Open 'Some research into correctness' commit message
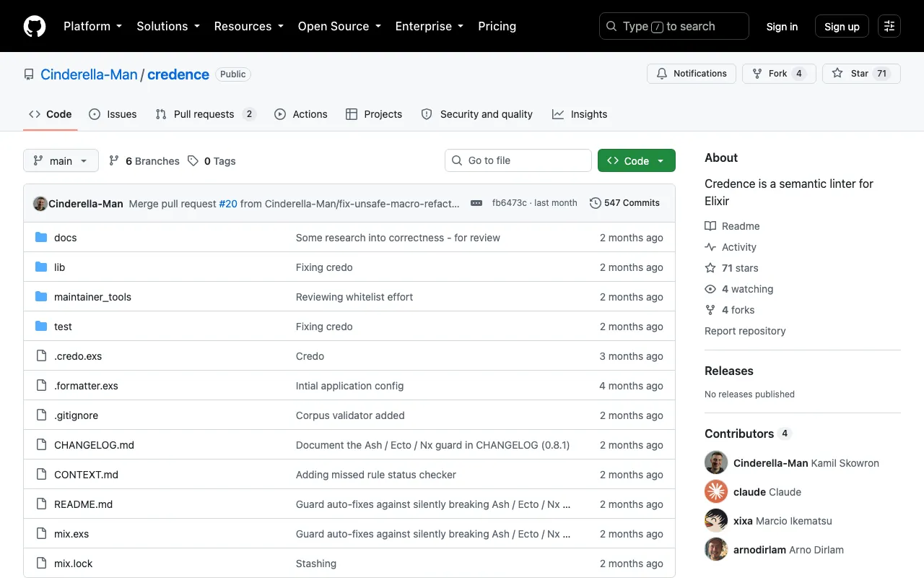 [398, 238]
